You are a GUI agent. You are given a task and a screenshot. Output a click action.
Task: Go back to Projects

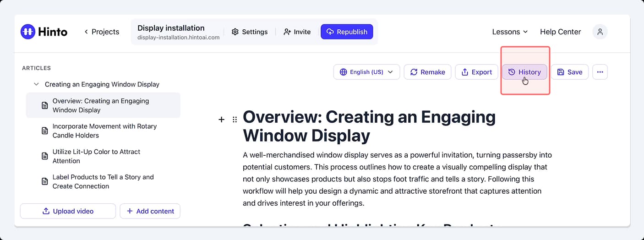(101, 32)
